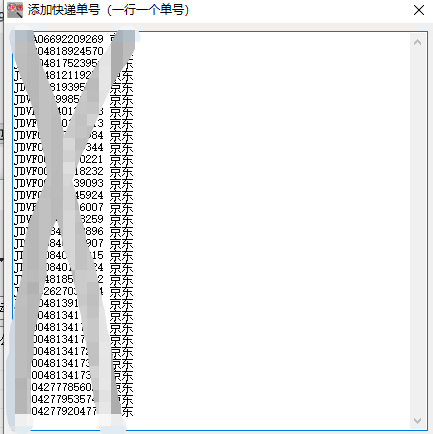
Task: Click the scrollbar down arrow
Action: click(x=417, y=421)
